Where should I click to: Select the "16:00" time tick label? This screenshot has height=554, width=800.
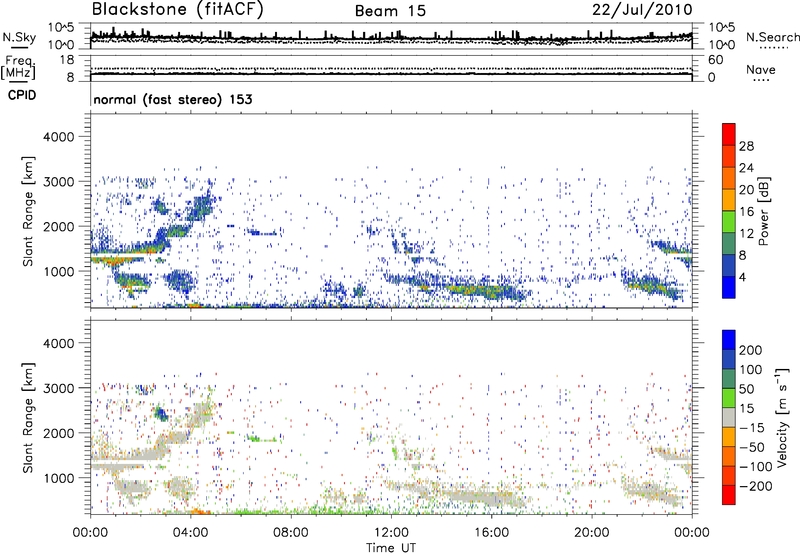[491, 533]
